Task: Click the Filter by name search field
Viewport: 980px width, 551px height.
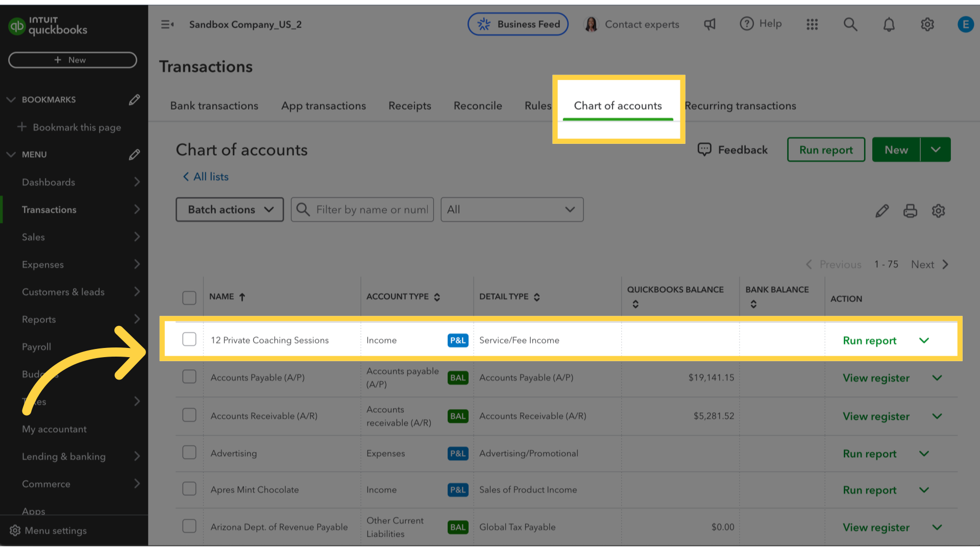Action: click(362, 210)
